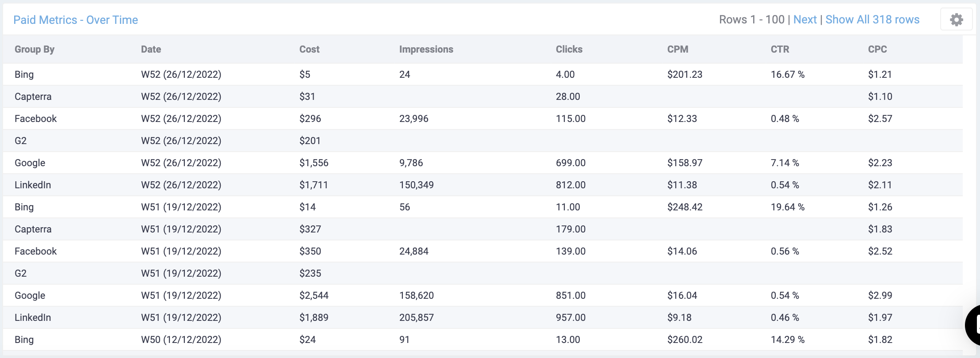Sort by the CTR column header

coord(780,50)
